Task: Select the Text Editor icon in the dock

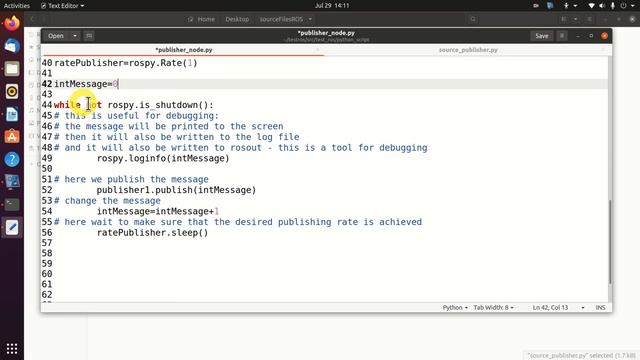Action: [12, 227]
